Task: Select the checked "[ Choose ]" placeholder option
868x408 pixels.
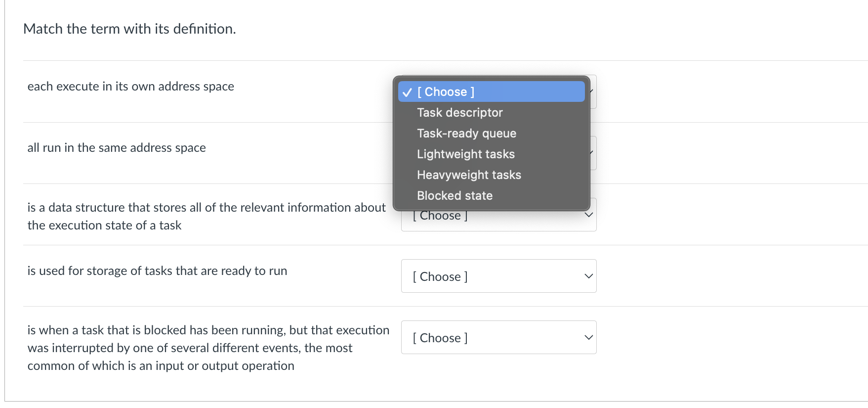Action: point(446,92)
